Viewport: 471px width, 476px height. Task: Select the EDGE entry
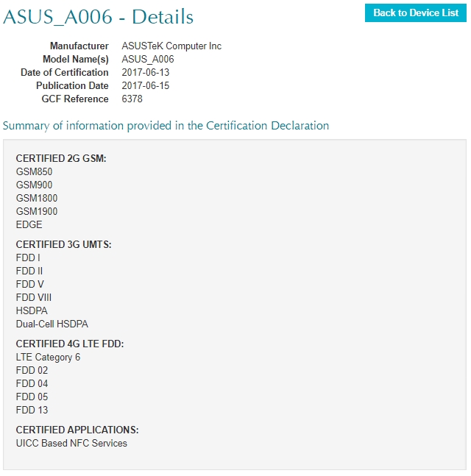tap(29, 224)
